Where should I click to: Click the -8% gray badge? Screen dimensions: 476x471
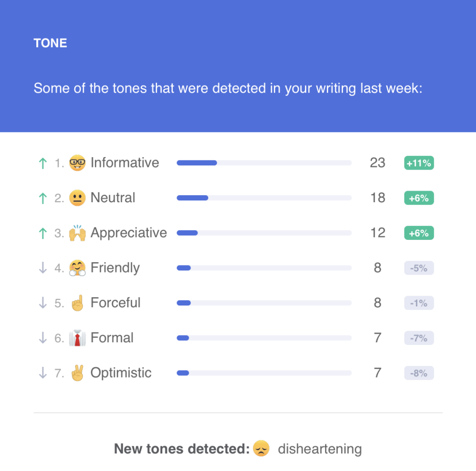(x=419, y=373)
